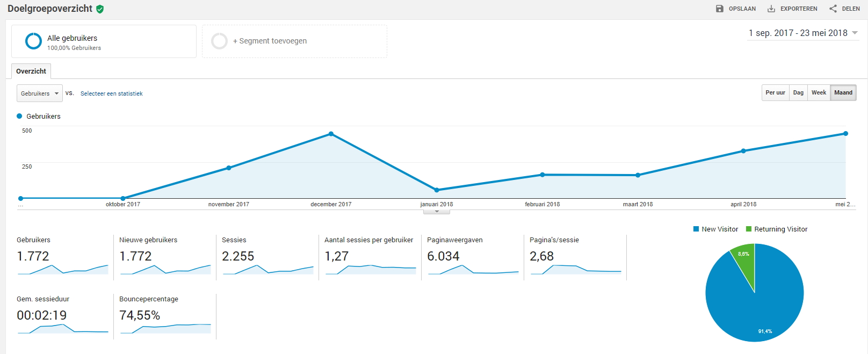Click the Pagina's/sessie sparkline

[x=576, y=270]
